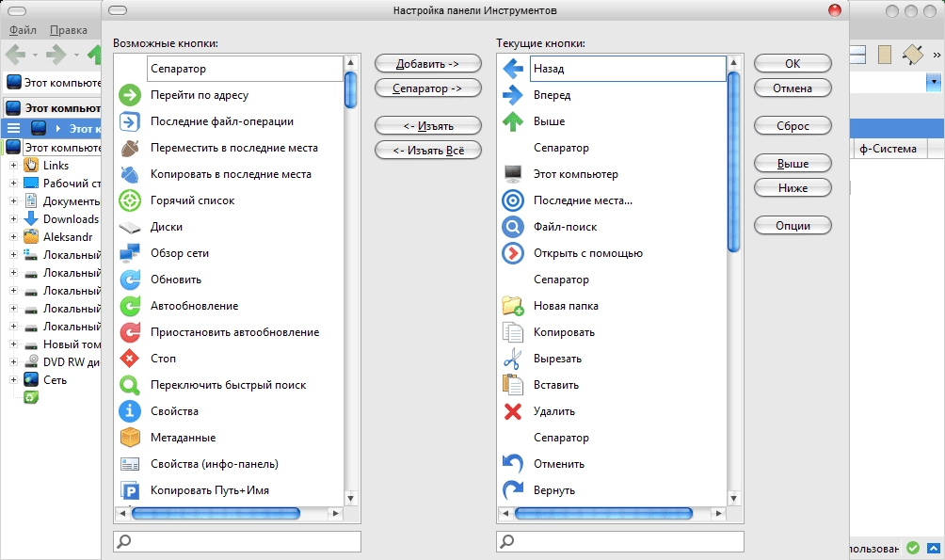Open the 'Файл' menu
Image resolution: width=945 pixels, height=560 pixels.
[x=23, y=30]
